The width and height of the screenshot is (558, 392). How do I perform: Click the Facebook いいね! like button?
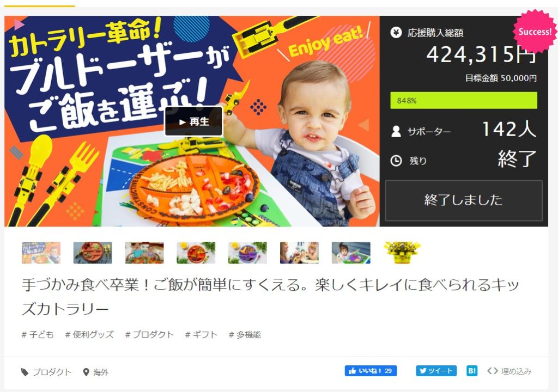point(371,371)
